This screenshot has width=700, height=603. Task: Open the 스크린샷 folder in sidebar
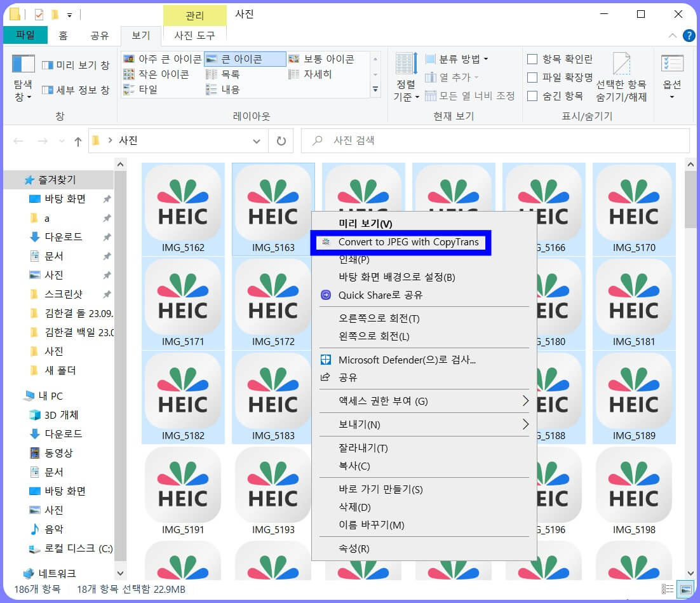point(63,294)
